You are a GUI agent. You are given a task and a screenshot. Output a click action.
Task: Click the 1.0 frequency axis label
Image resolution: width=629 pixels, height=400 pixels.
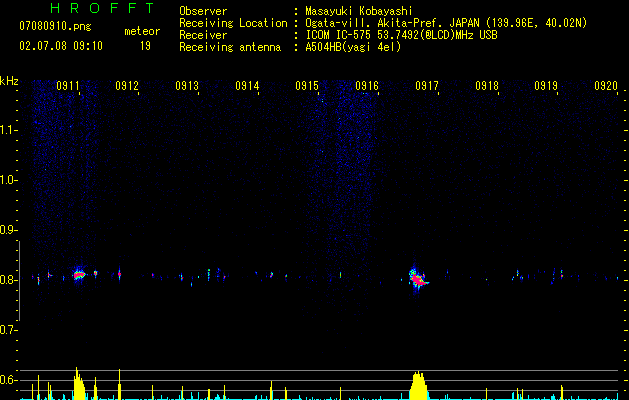(x=8, y=180)
